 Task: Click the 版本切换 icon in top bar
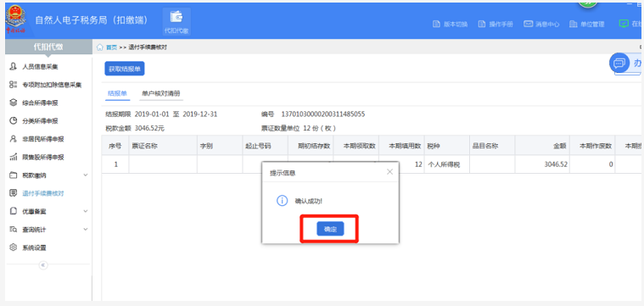[437, 24]
